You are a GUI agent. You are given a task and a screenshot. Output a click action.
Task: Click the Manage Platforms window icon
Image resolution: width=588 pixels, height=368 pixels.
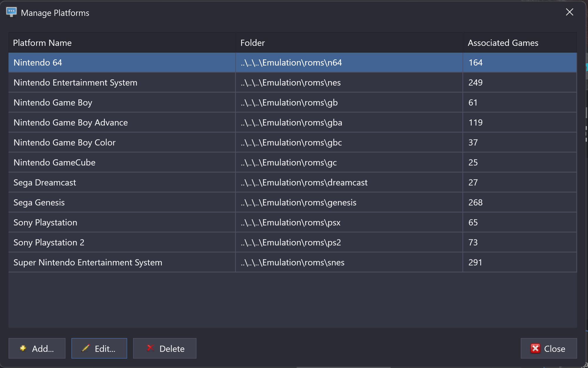click(x=11, y=12)
